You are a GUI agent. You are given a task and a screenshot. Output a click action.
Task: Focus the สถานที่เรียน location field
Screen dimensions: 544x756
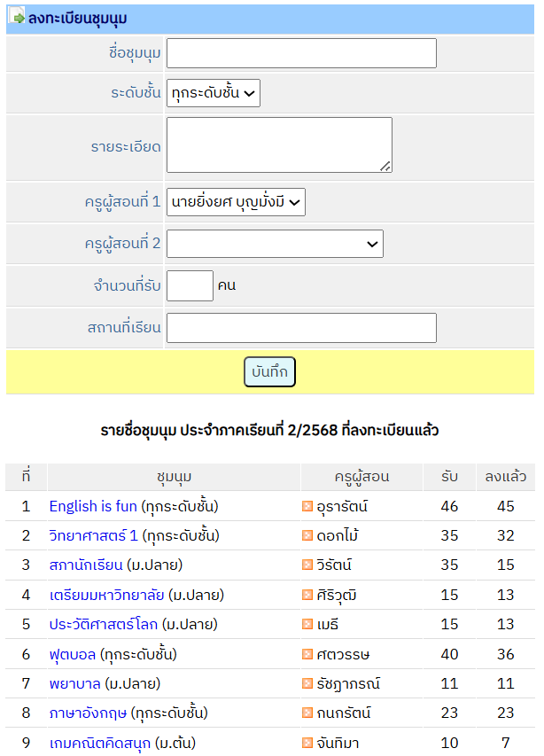tap(301, 328)
